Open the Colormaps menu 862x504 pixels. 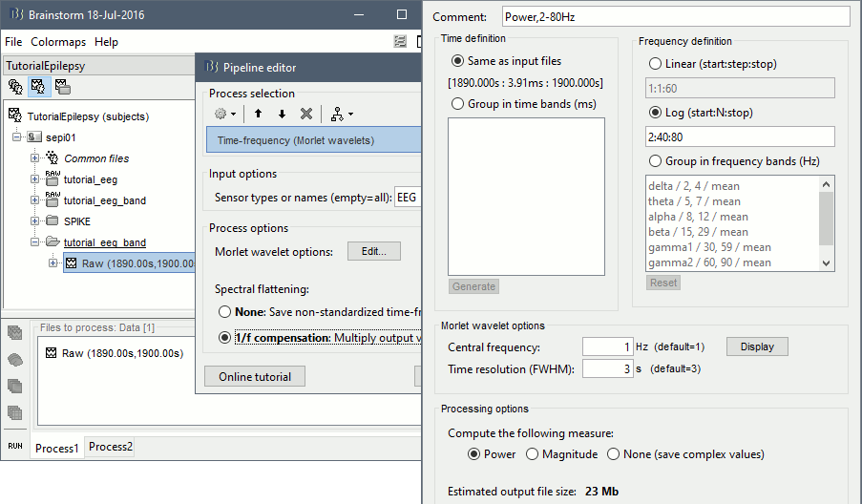(58, 42)
